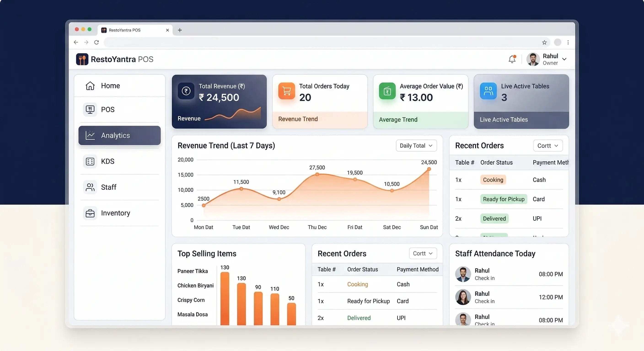Image resolution: width=644 pixels, height=351 pixels.
Task: Open a new browser tab
Action: coord(180,30)
